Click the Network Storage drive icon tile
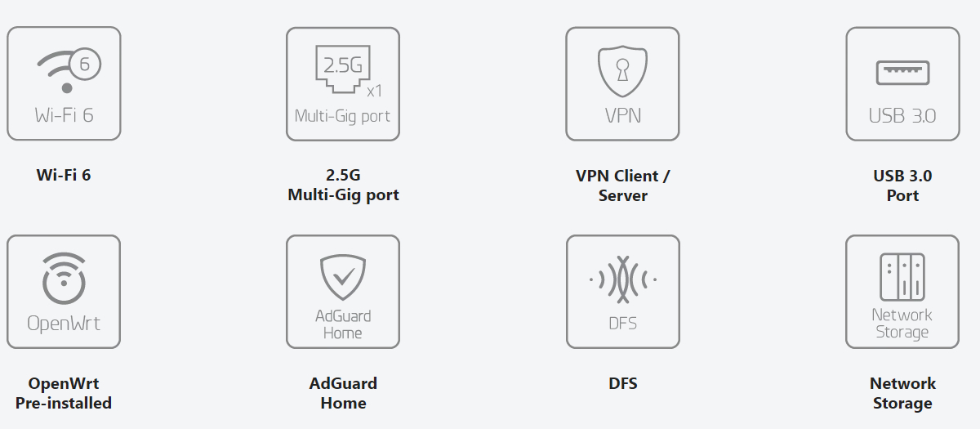980x429 pixels. point(902,292)
